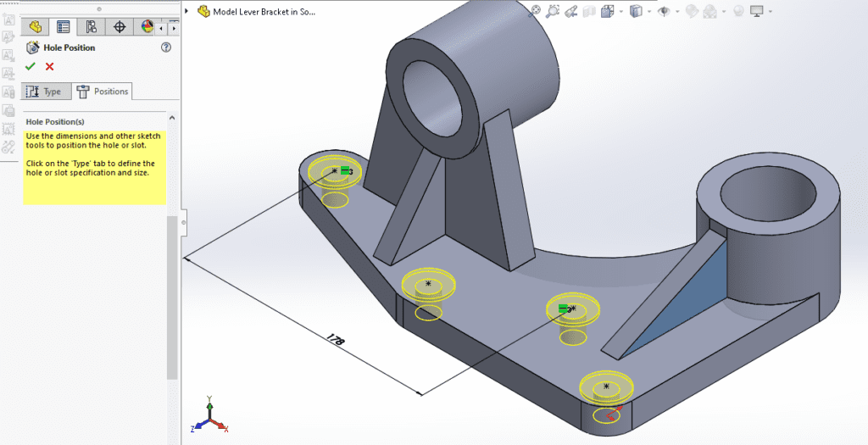
Task: Click the XYZ orientation triad
Action: pyautogui.click(x=210, y=414)
